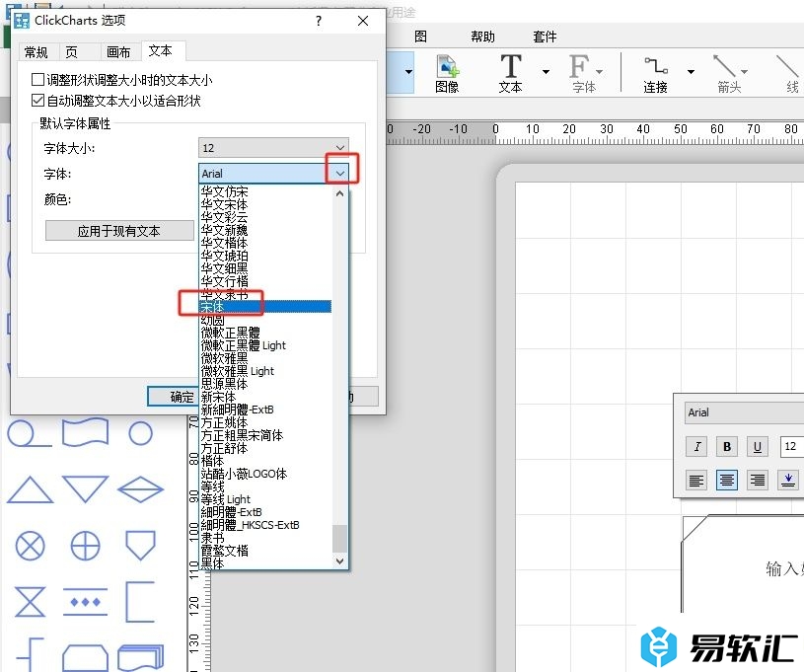The height and width of the screenshot is (672, 804).
Task: Pick the circle with tail shape
Action: tap(30, 433)
